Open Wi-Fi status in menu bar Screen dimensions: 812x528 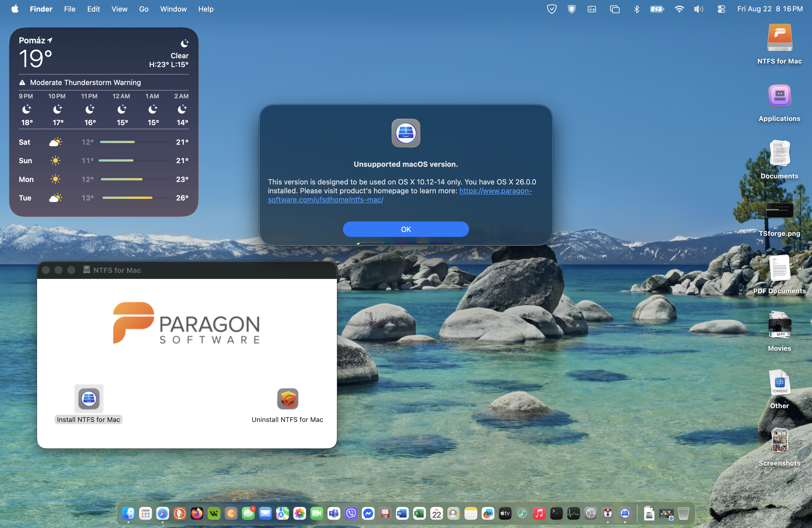tap(679, 9)
